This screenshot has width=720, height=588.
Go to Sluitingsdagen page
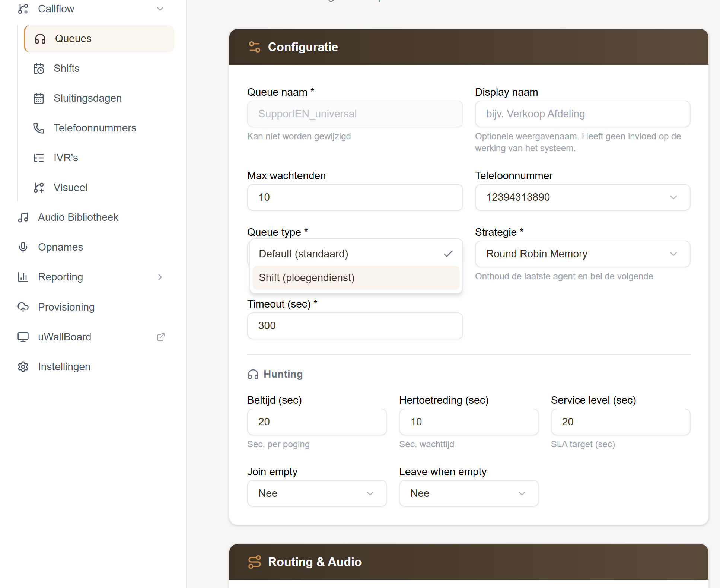click(x=99, y=98)
